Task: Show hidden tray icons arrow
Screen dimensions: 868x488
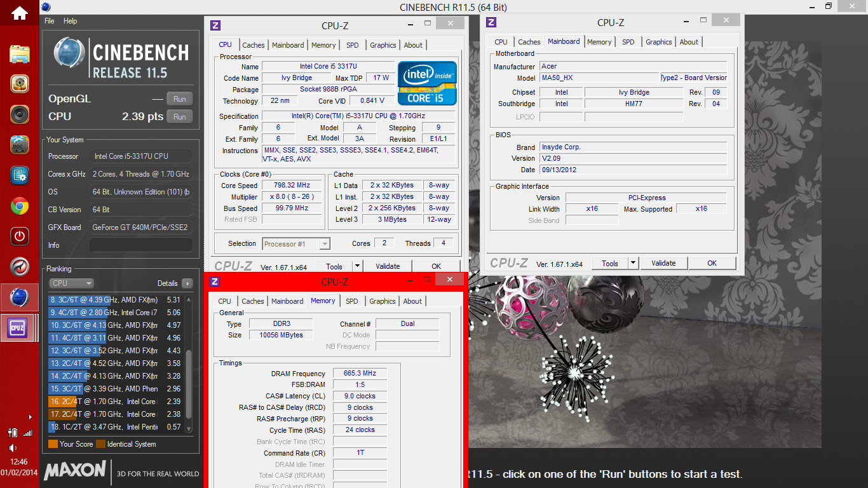Action: pos(30,417)
